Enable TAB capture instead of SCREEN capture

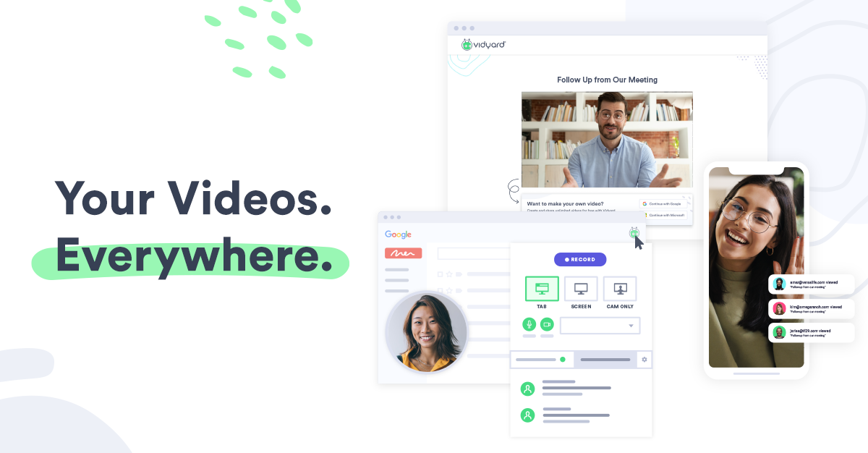(542, 288)
